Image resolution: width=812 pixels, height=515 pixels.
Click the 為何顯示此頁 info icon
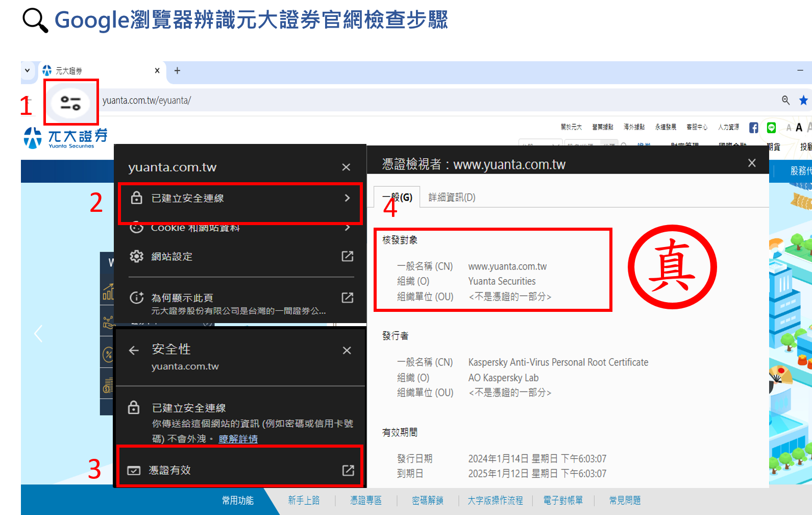[x=136, y=298]
